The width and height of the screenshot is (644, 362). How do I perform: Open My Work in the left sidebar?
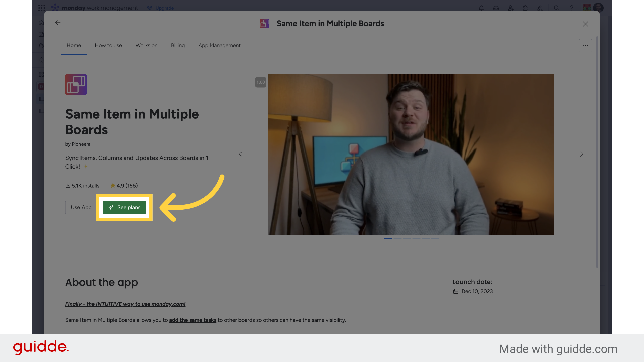click(41, 34)
